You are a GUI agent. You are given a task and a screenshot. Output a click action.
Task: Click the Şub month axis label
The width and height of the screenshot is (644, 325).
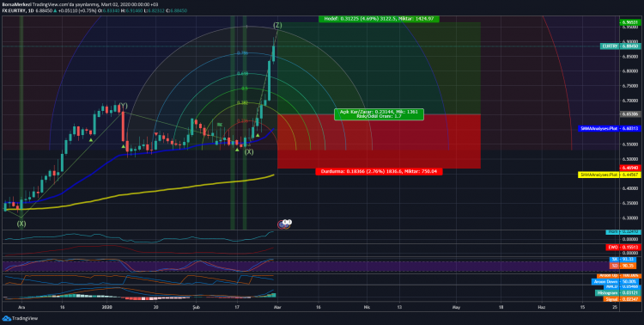point(197,307)
